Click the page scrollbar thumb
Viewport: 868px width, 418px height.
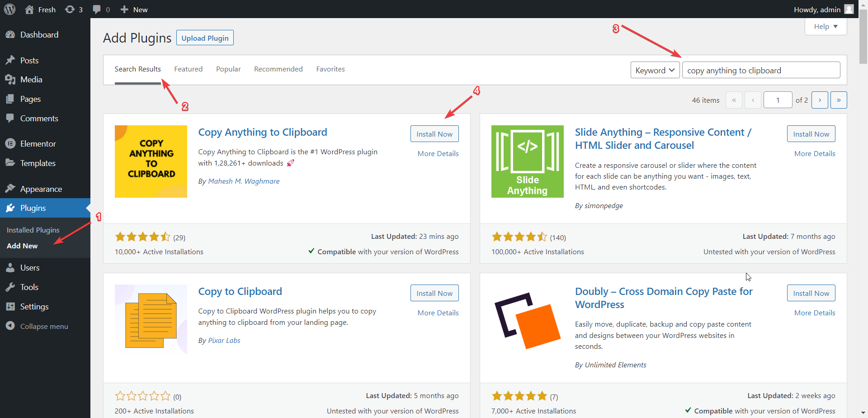pos(863,36)
